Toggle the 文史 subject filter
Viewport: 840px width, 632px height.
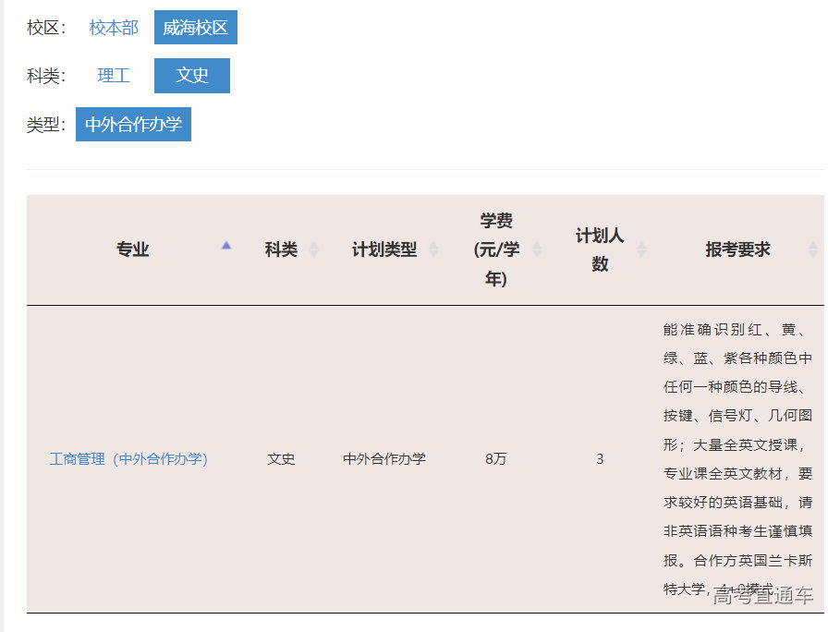pyautogui.click(x=191, y=75)
